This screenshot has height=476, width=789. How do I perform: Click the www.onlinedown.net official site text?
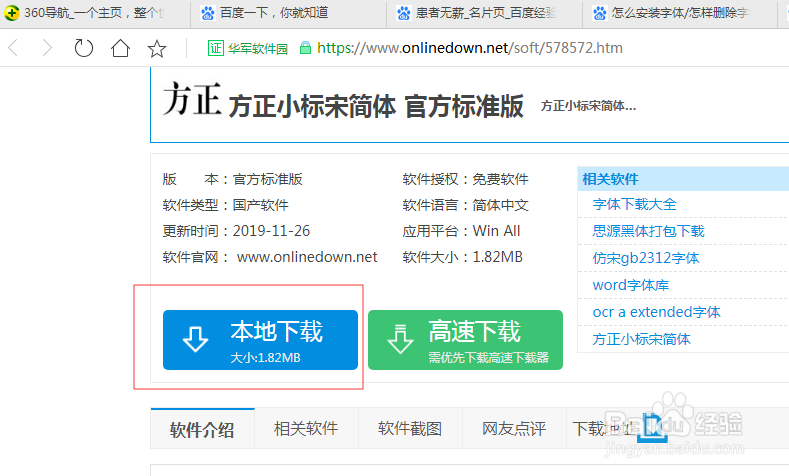307,257
